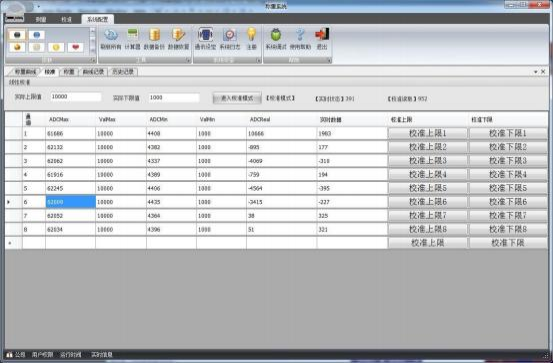Click the 校准下限5 button
This screenshot has width=553, height=364.
(x=508, y=188)
